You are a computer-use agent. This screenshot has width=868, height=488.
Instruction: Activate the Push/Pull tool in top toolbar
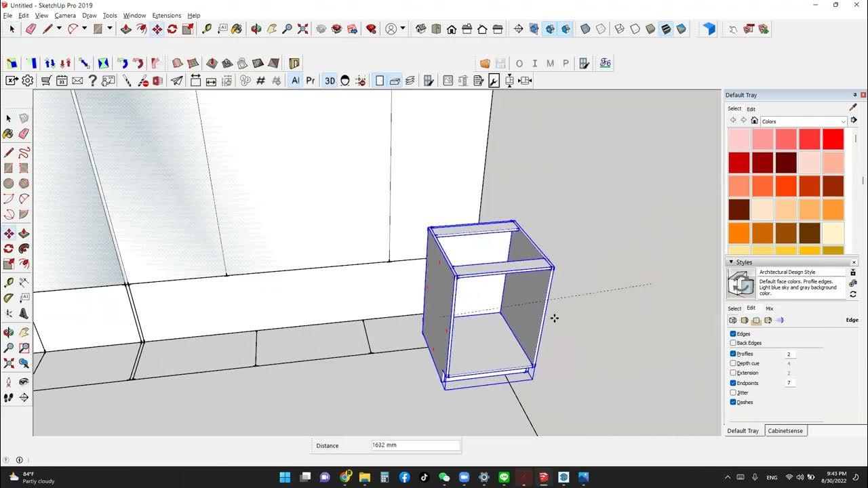click(x=125, y=28)
